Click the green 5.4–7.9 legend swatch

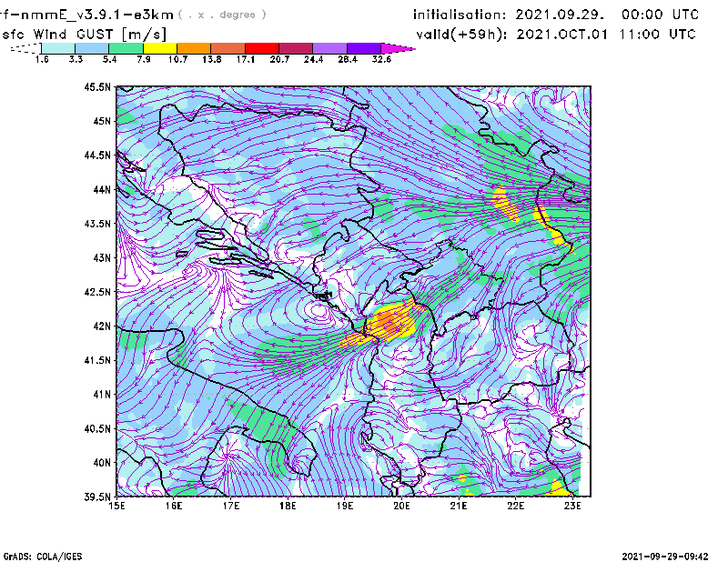pos(126,48)
